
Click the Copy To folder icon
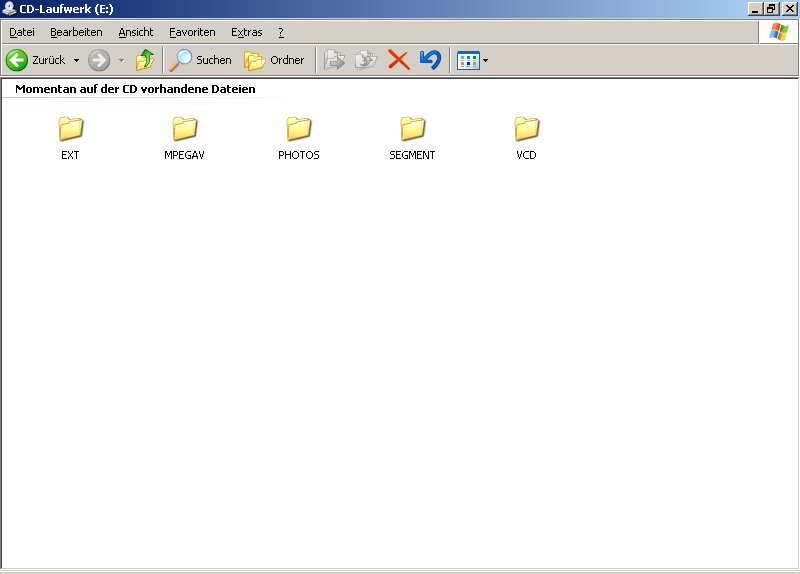pyautogui.click(x=366, y=60)
